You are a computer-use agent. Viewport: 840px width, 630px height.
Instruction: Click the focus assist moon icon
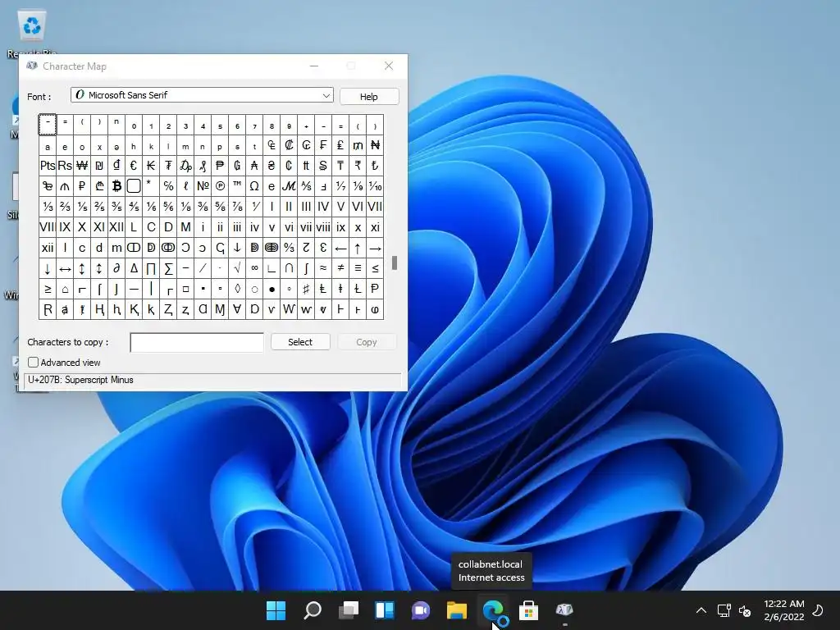[818, 610]
